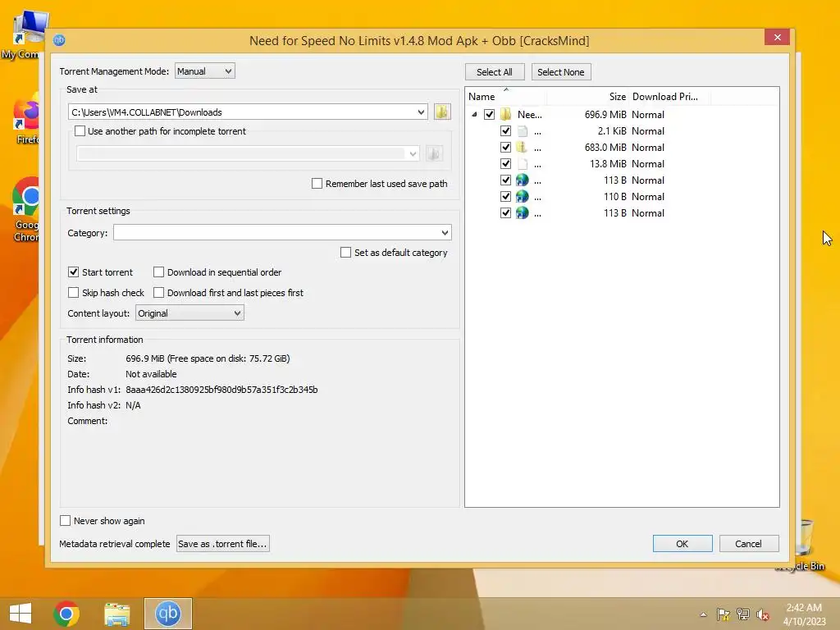Screen dimensions: 840x630
Task: Uncheck the 13.8 MiB file checkbox
Action: [505, 164]
